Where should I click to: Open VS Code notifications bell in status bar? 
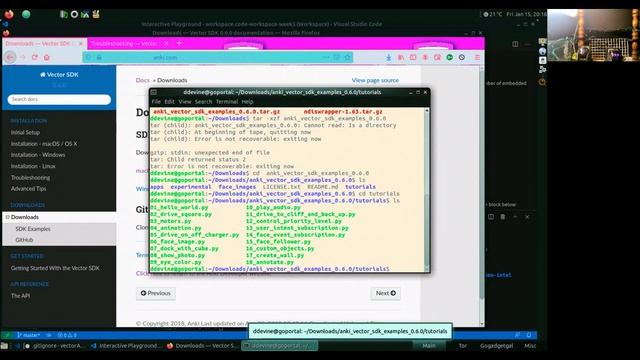529,335
